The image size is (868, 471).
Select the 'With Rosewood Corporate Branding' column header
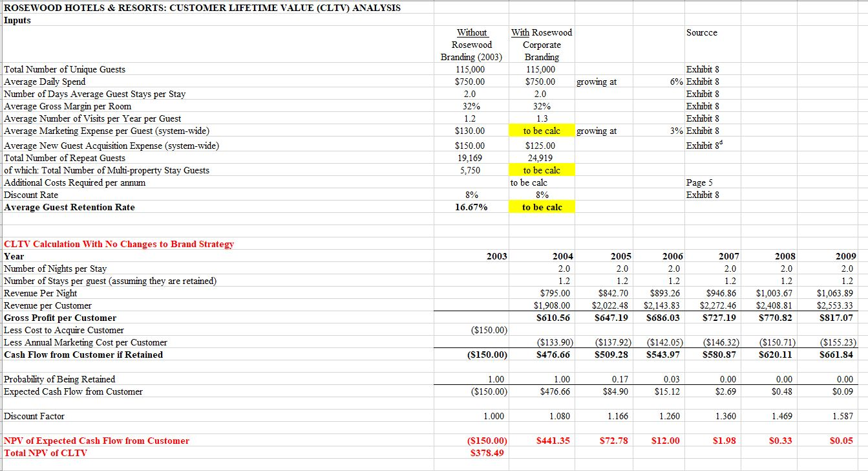(542, 45)
